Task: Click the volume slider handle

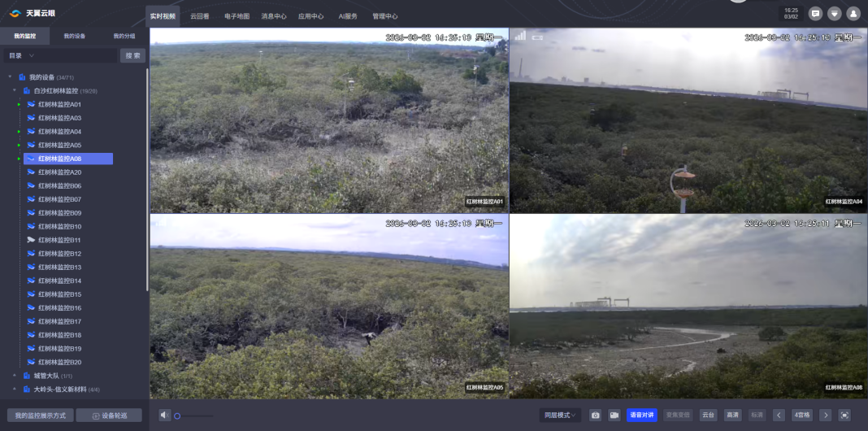Action: click(177, 416)
